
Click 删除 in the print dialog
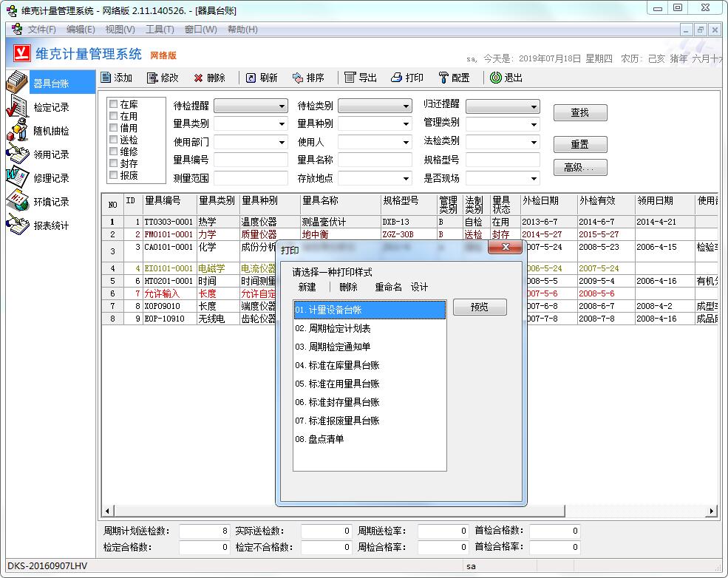pyautogui.click(x=348, y=287)
